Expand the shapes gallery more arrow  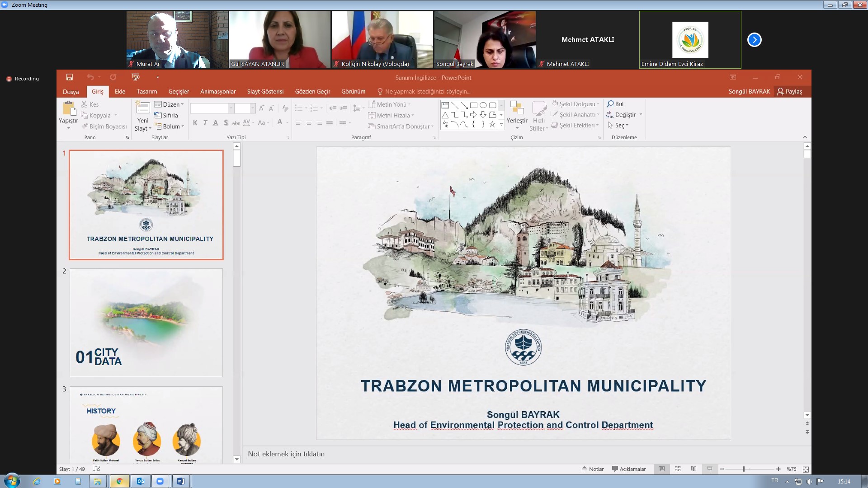[501, 125]
